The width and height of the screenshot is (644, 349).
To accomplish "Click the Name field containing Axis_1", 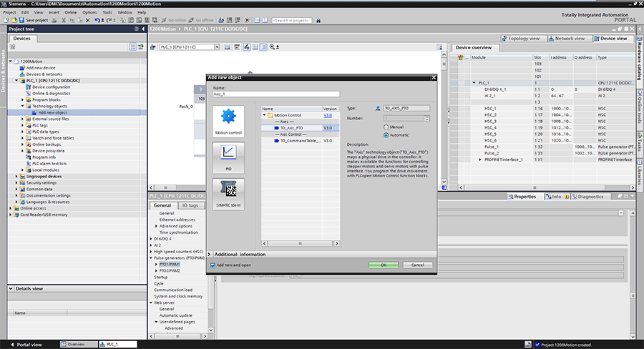I will (276, 94).
